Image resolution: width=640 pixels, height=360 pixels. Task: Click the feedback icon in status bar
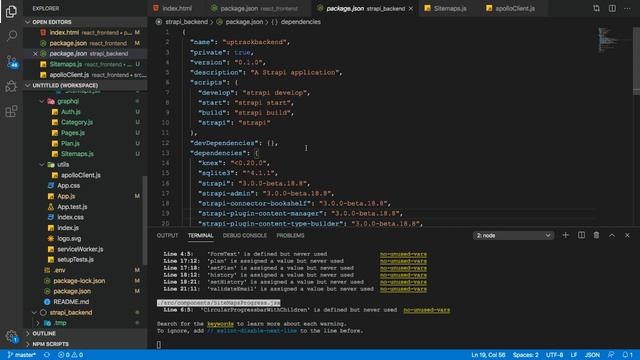[x=611, y=355]
